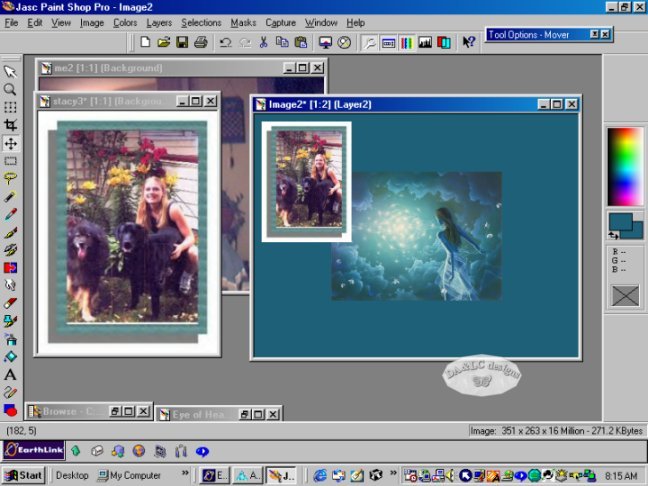Toggle the Color Palette button

pyautogui.click(x=407, y=42)
